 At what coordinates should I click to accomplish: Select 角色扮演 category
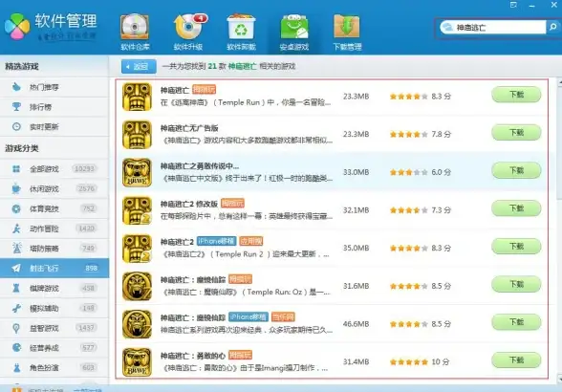(54, 367)
